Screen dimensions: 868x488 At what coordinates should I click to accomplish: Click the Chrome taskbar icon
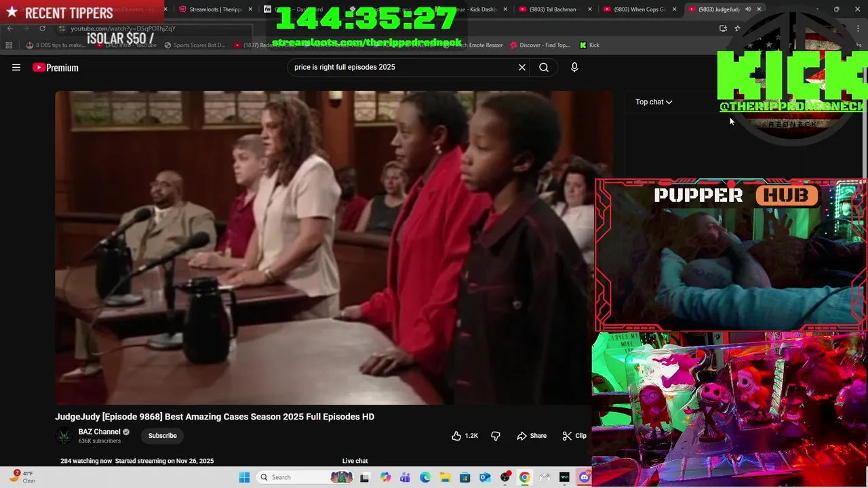524,477
